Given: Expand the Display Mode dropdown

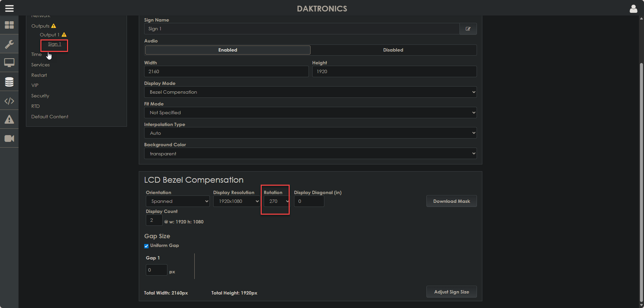Looking at the screenshot, I should coord(310,92).
